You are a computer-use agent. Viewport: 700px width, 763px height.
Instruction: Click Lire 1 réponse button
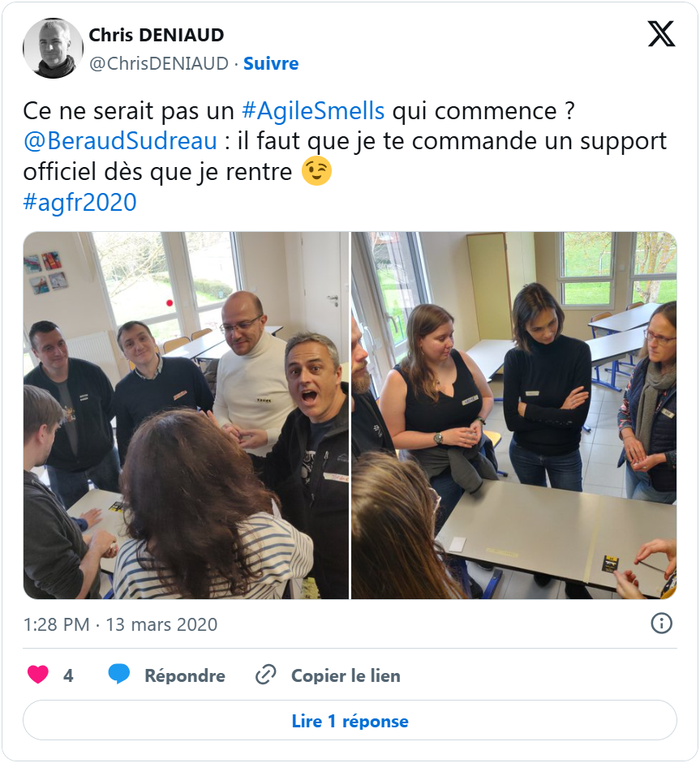(350, 721)
